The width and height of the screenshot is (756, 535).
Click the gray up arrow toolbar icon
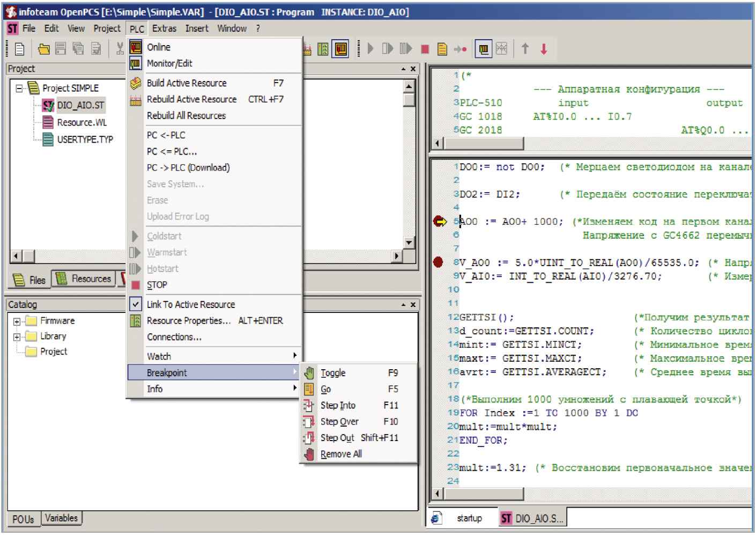[525, 49]
